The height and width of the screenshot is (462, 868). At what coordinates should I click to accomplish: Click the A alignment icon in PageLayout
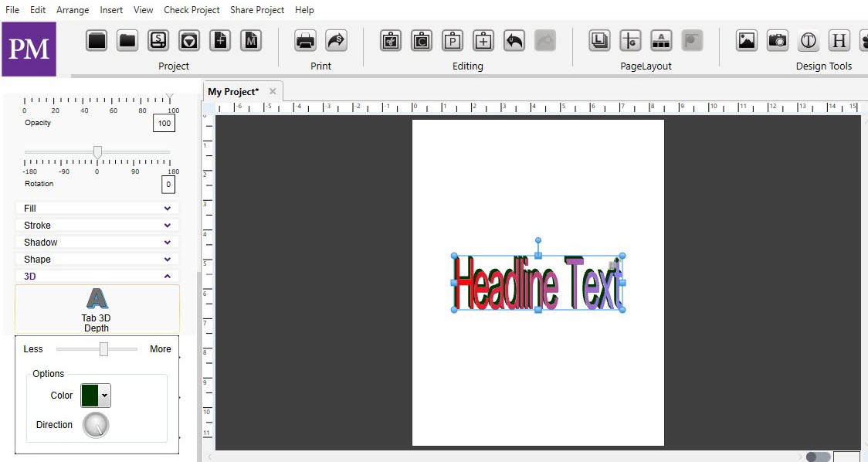[662, 41]
